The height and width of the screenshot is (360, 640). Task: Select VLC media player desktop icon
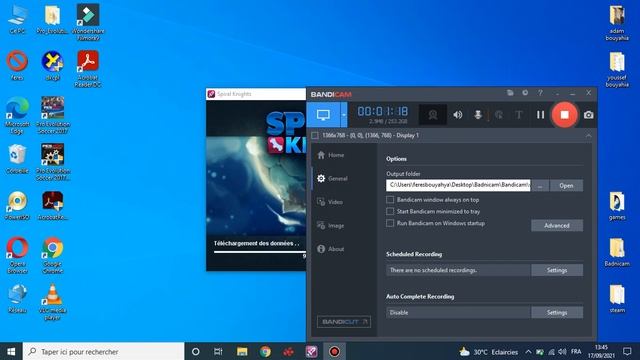click(52, 302)
